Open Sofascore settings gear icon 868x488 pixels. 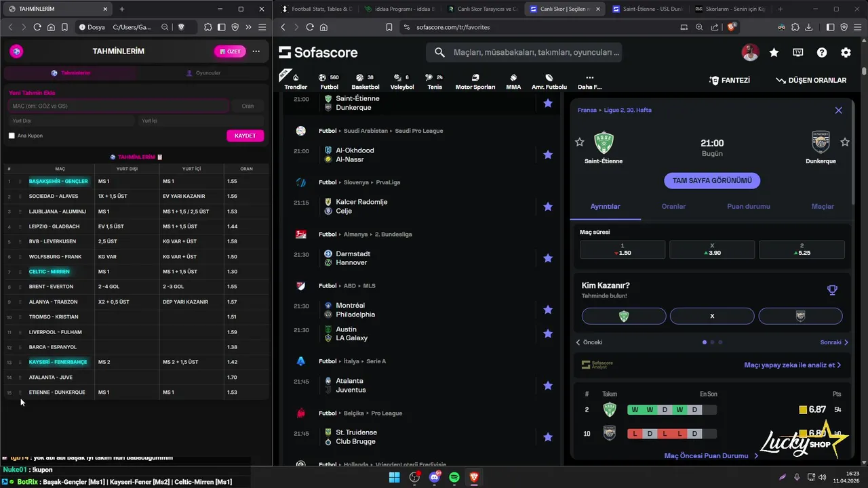point(846,52)
